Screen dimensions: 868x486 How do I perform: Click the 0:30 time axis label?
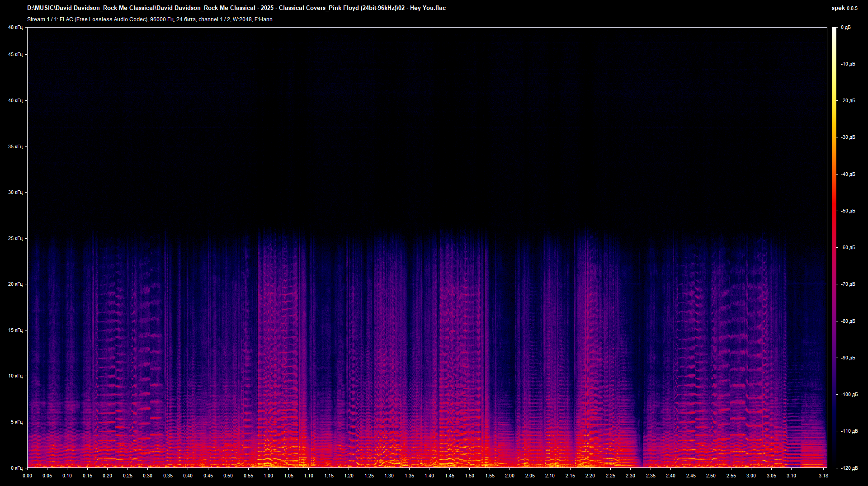pos(148,476)
